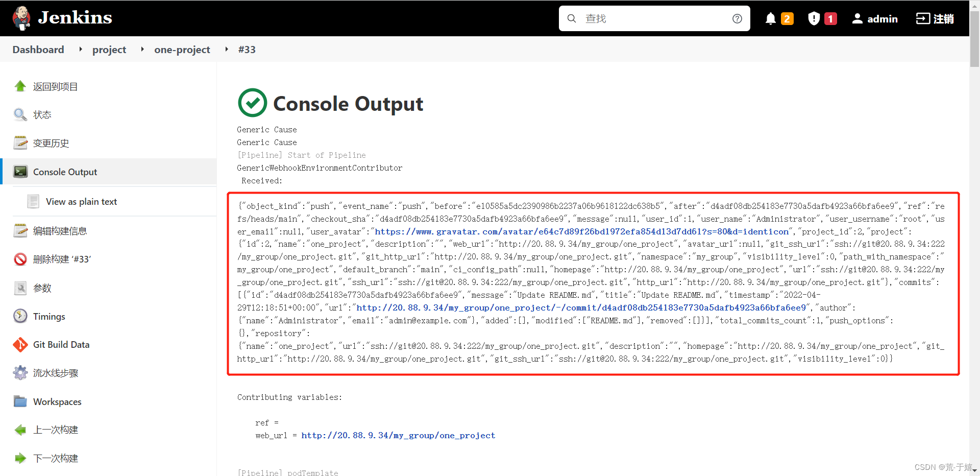Click the Jenkins butler logo icon
The height and width of the screenshot is (476, 980).
21,18
